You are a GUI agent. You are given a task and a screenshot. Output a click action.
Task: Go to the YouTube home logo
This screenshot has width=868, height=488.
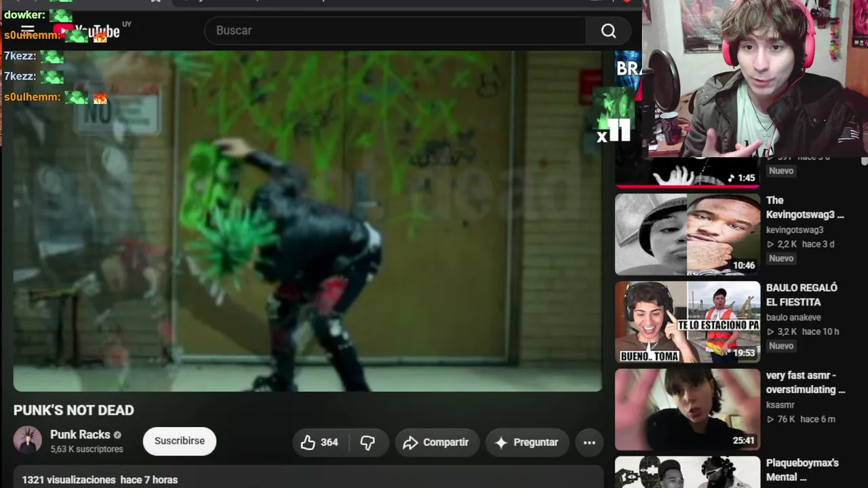click(87, 31)
